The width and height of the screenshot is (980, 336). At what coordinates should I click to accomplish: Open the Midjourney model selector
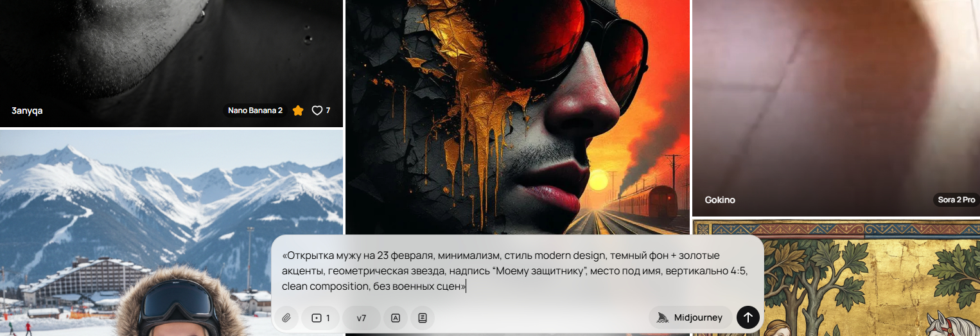pos(690,317)
